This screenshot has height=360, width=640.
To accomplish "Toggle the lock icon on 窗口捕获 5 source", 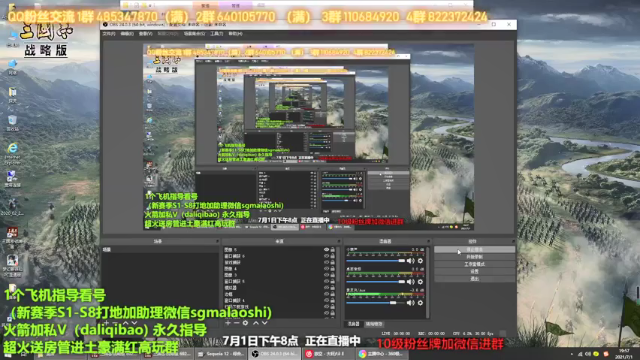I will point(333,281).
